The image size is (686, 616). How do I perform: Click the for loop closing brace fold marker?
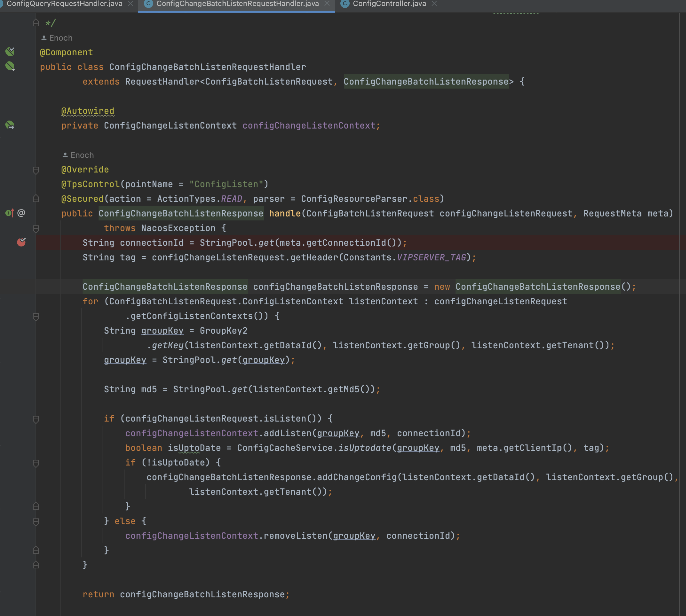click(x=36, y=564)
